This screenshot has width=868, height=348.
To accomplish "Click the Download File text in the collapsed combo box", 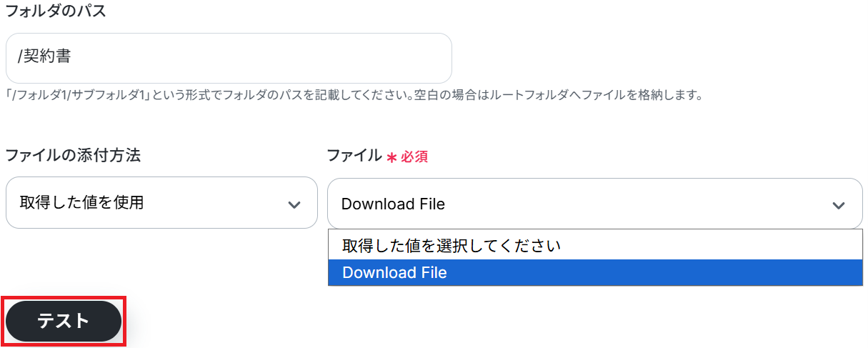I will click(393, 204).
